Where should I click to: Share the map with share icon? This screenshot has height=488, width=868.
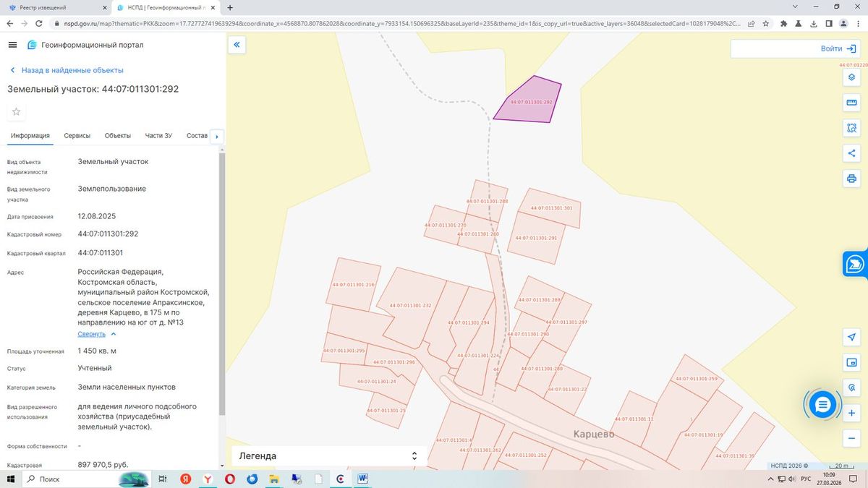(x=851, y=153)
